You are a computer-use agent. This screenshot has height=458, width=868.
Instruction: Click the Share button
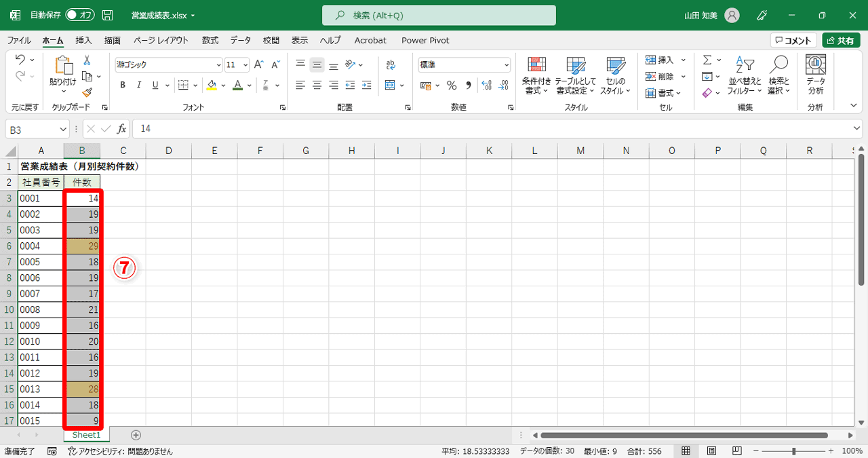841,40
